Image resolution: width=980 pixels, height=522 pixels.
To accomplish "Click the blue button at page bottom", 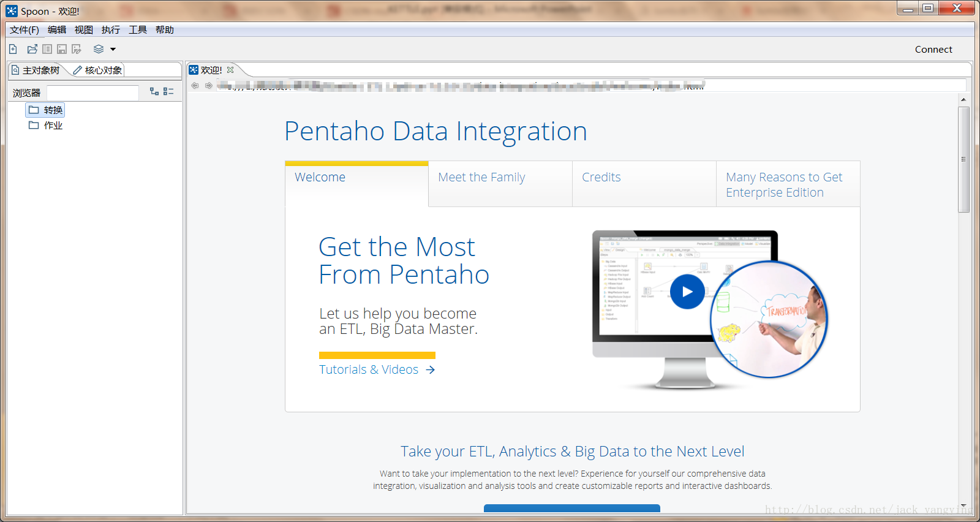I will point(572,509).
